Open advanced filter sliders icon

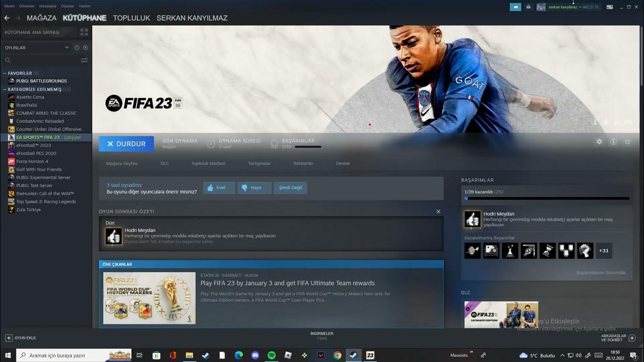84,60
